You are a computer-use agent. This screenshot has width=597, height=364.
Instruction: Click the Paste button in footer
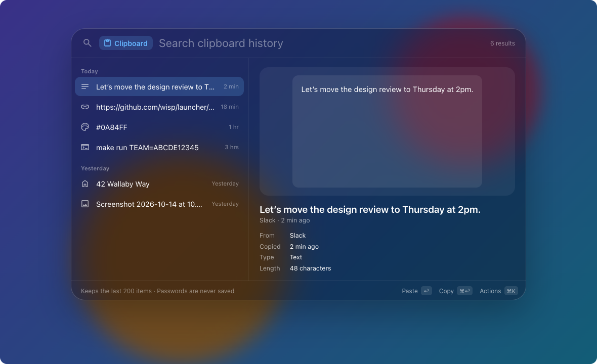pyautogui.click(x=416, y=291)
